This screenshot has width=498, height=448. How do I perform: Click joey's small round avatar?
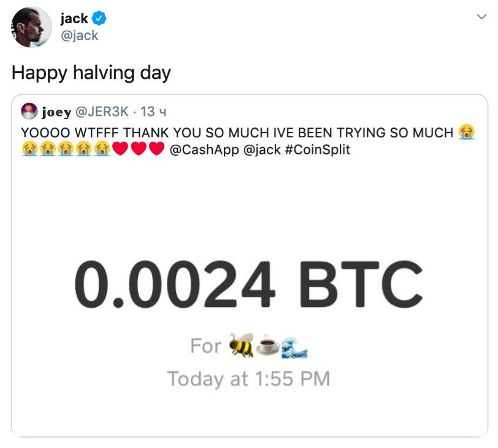pyautogui.click(x=29, y=112)
